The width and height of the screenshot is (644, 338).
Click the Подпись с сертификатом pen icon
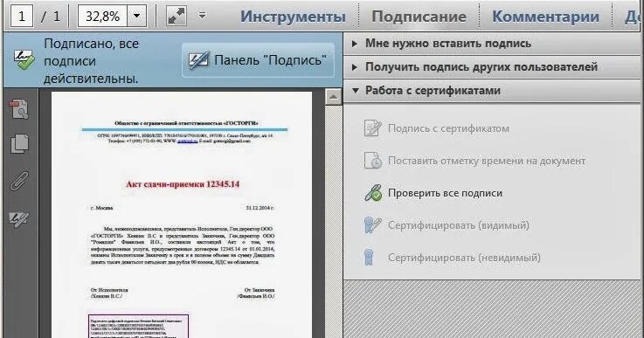(x=372, y=128)
